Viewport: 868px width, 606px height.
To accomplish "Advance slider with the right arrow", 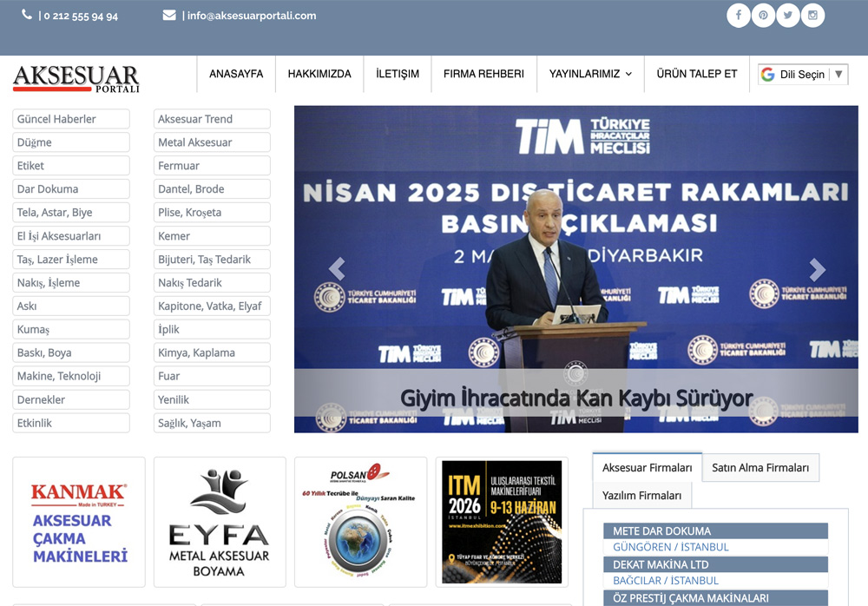I will click(x=816, y=268).
